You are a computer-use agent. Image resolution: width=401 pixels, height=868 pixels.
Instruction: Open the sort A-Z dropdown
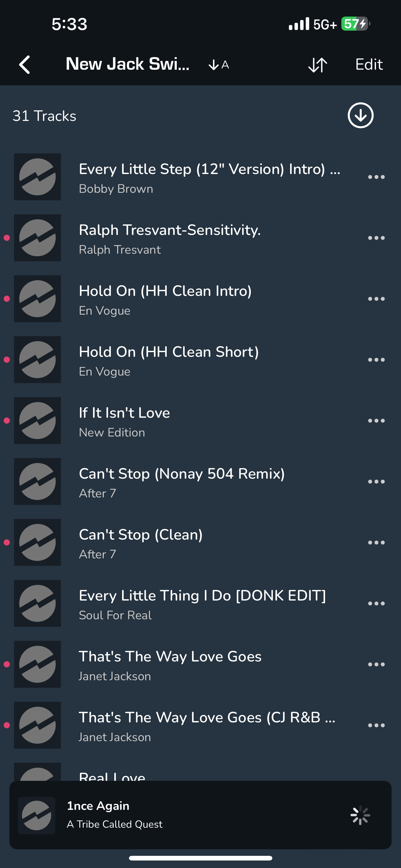219,65
